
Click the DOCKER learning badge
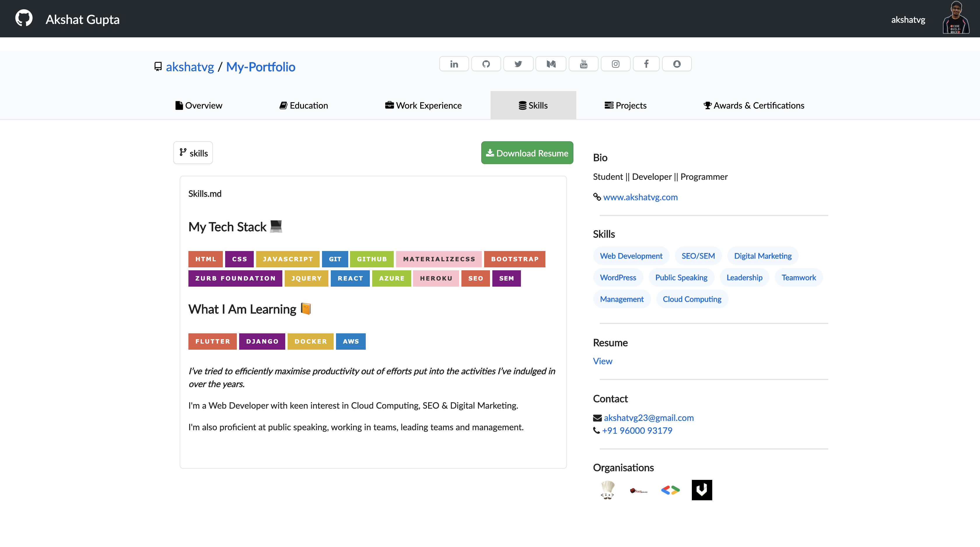click(x=310, y=342)
